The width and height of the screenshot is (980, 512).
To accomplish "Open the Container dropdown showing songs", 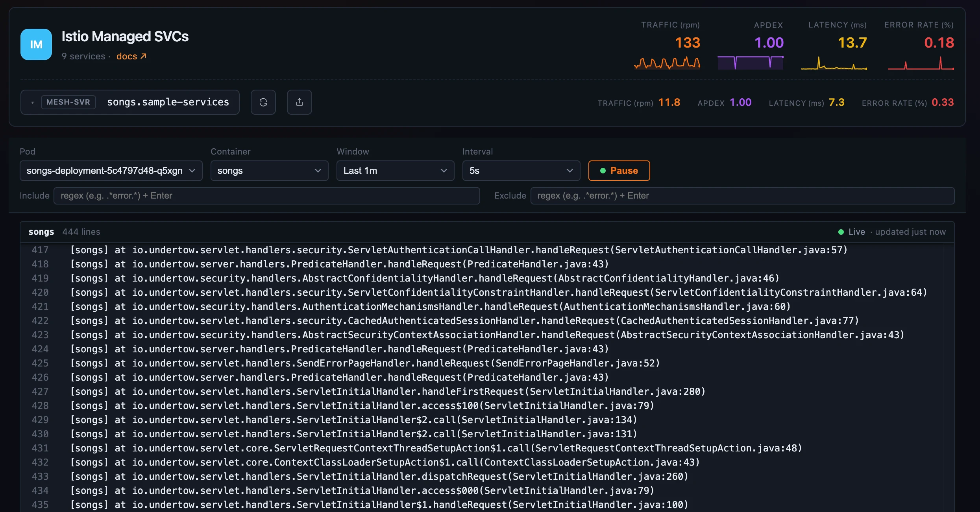I will (x=270, y=171).
